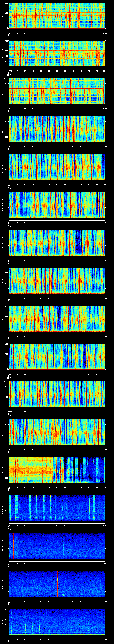The image size is (114, 644).
Task: Select the "23:00" end time label
Action: pyautogui.click(x=105, y=260)
